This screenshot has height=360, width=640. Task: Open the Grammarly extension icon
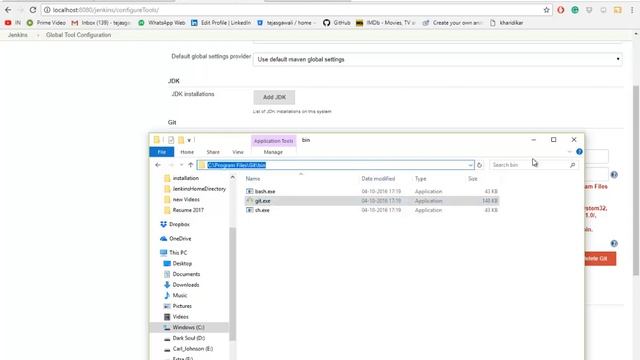(575, 10)
